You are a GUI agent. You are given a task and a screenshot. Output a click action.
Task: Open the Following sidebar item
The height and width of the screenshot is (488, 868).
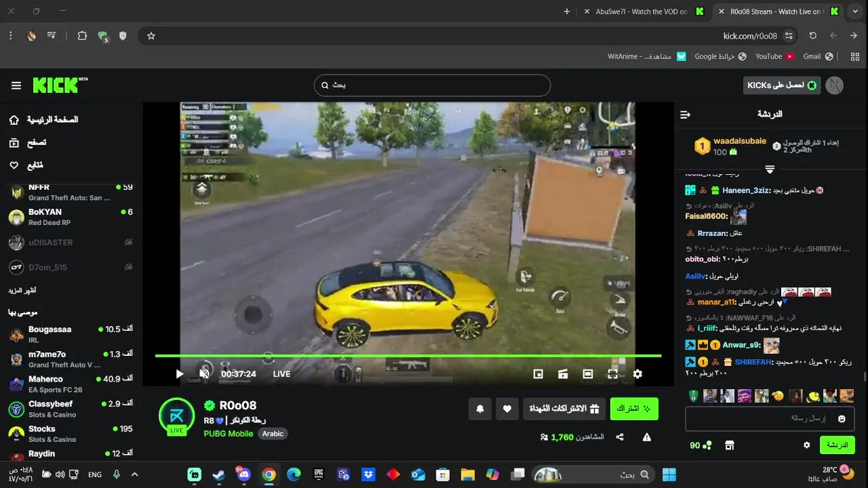pyautogui.click(x=26, y=165)
